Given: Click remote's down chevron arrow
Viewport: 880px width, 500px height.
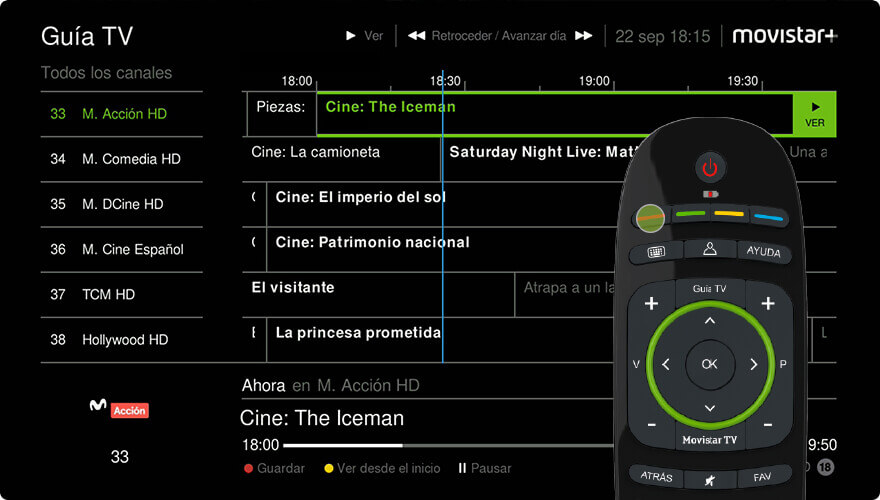Looking at the screenshot, I should pyautogui.click(x=710, y=408).
